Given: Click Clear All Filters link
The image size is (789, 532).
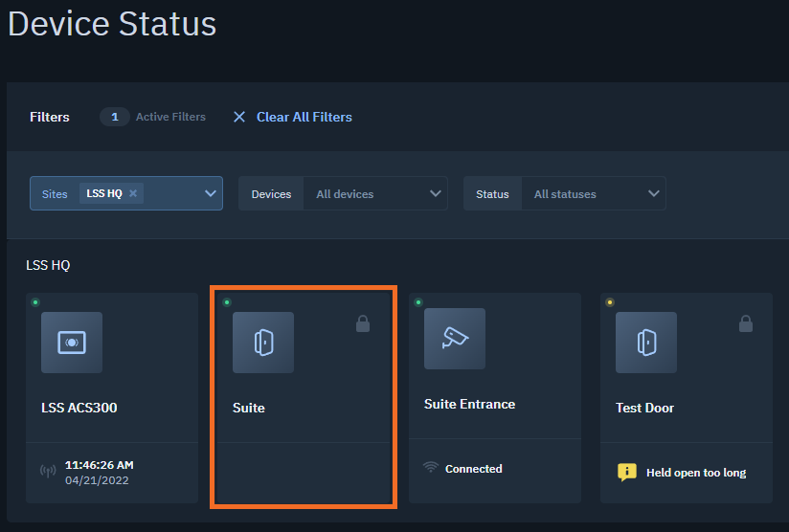Looking at the screenshot, I should [x=304, y=117].
